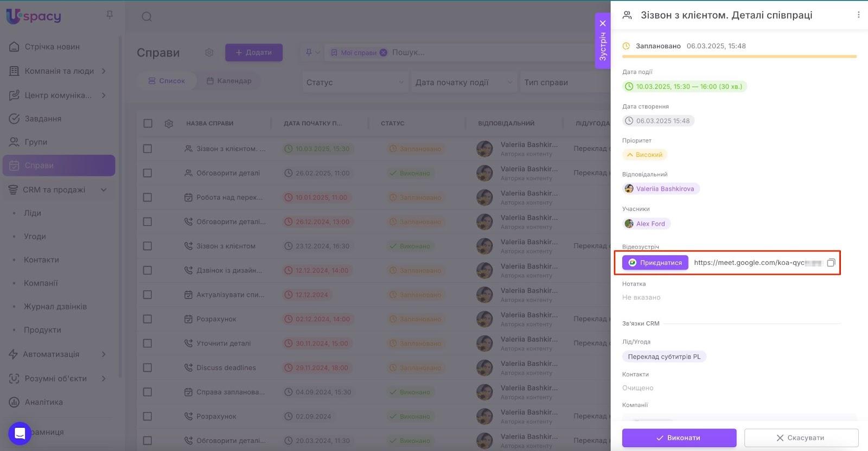
Task: Open the Уточнити деталі task
Action: (224, 344)
